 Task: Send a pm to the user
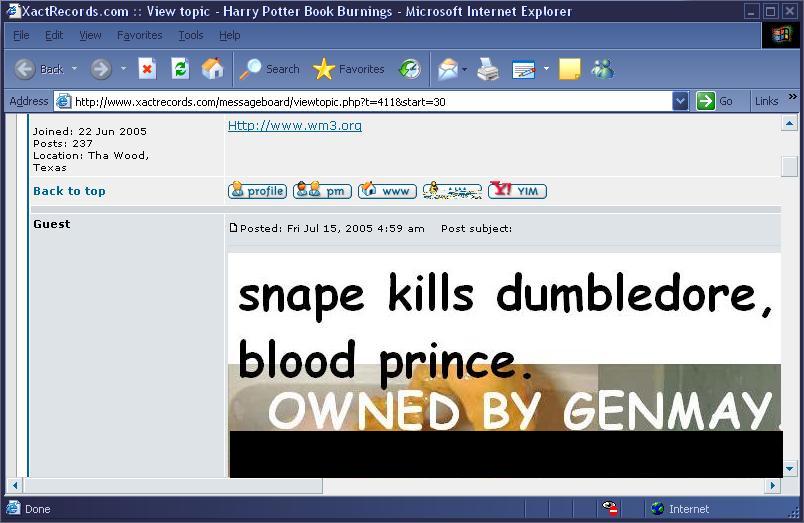[322, 191]
